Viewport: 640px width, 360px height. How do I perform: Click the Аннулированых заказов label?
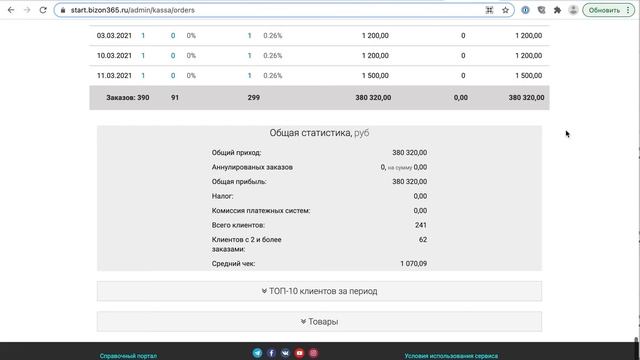[x=252, y=167]
